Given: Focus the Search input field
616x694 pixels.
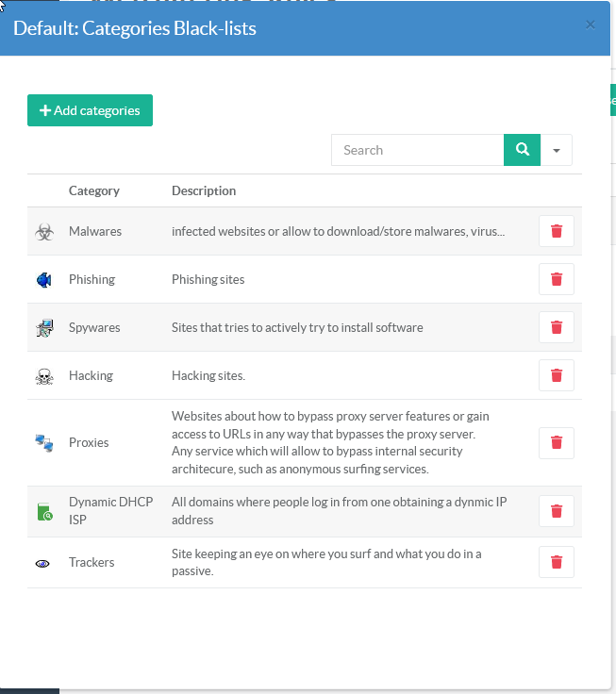Looking at the screenshot, I should [x=417, y=150].
